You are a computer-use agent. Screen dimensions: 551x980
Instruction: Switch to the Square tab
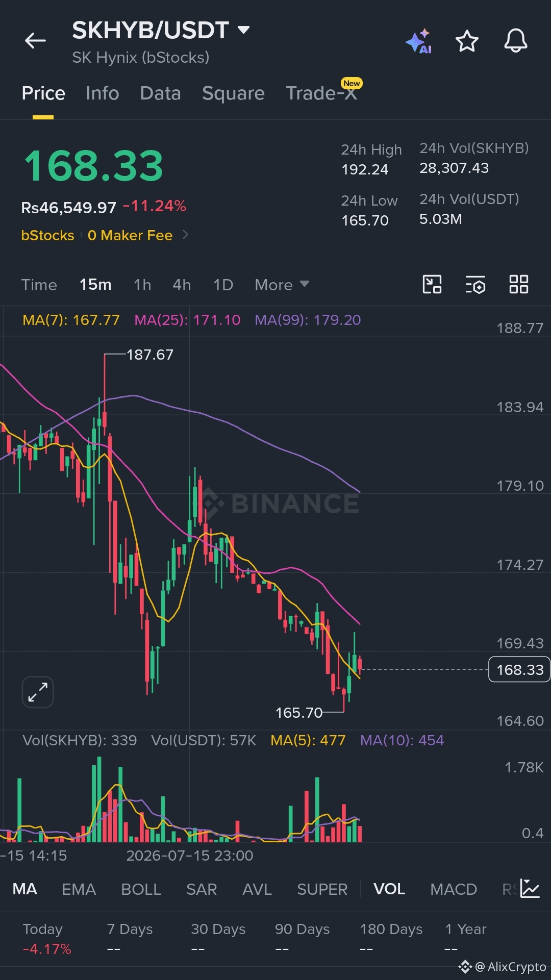point(233,93)
